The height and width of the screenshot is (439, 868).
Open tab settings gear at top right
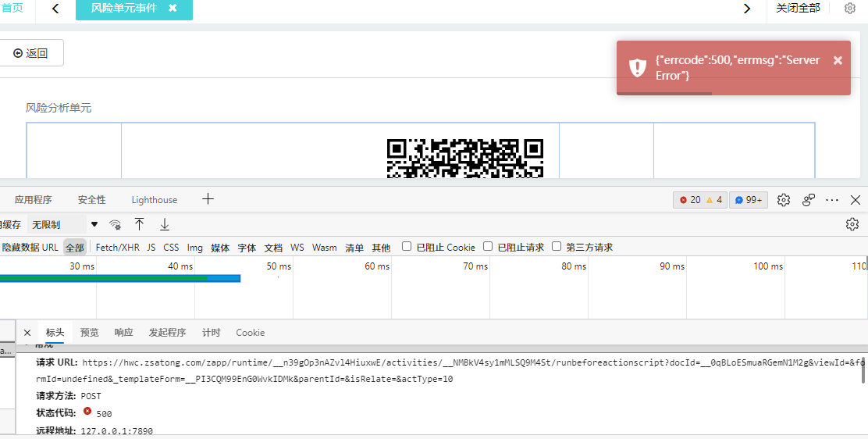[x=850, y=9]
